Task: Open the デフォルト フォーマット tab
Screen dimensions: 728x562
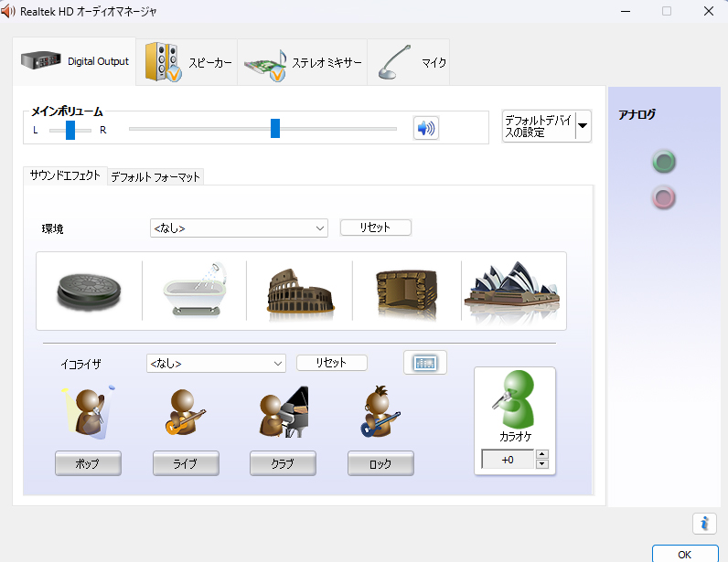Action: tap(155, 177)
